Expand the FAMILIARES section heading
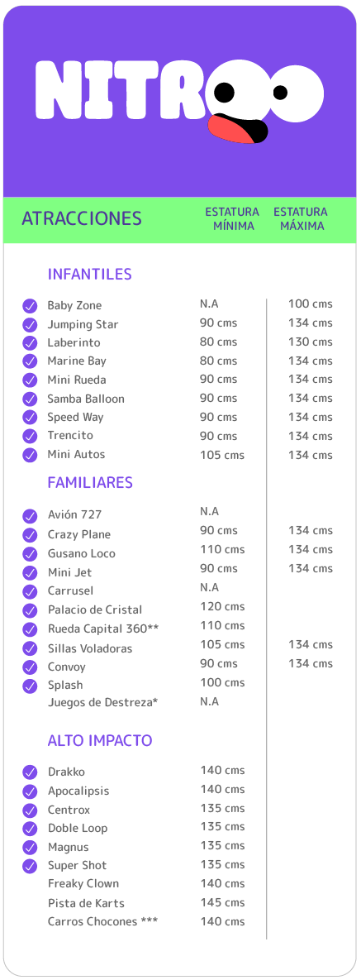Image resolution: width=361 pixels, height=980 pixels. tap(90, 482)
